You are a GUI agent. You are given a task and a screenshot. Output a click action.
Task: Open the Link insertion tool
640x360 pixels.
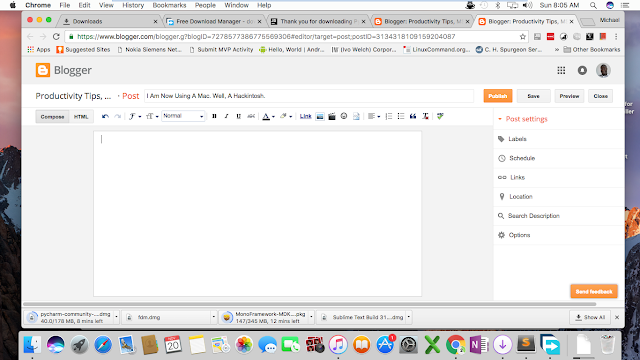point(305,116)
